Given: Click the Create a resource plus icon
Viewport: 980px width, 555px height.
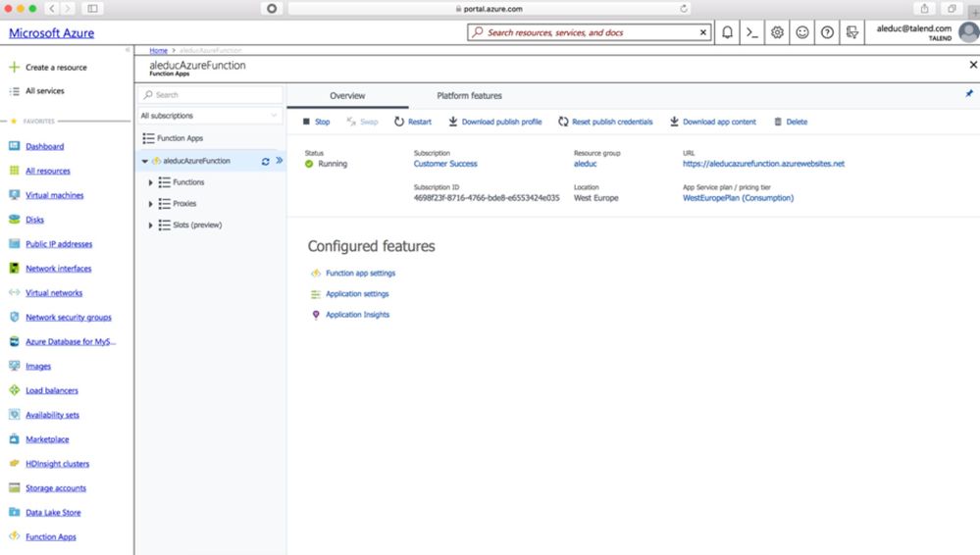Looking at the screenshot, I should tap(15, 67).
